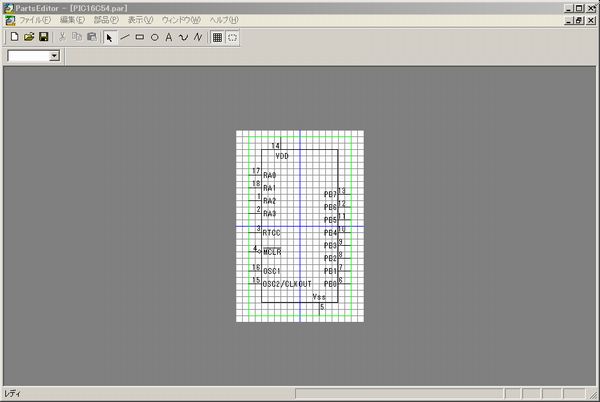Screen dimensions: 600x402
Task: Click the Vss pin label
Action: 319,296
